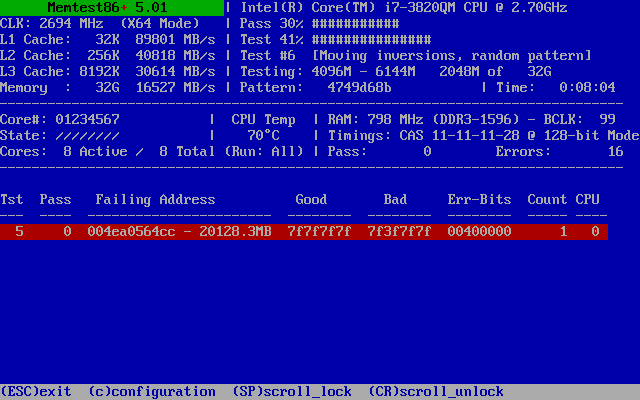This screenshot has width=640, height=400.
Task: Click the State spinner indicators
Action: tap(87, 135)
